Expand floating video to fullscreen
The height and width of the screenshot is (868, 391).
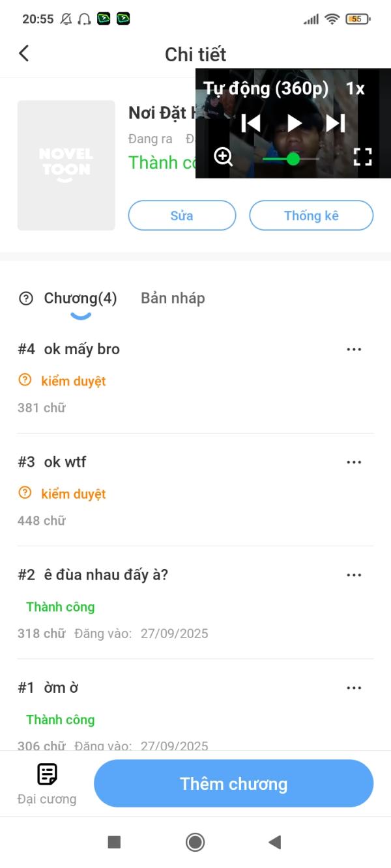click(x=362, y=156)
